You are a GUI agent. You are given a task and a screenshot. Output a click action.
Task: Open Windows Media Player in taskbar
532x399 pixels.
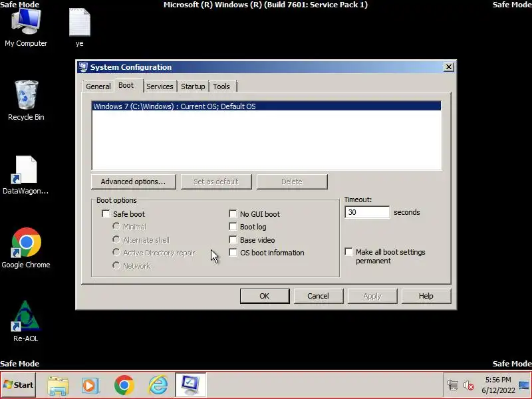(x=90, y=385)
